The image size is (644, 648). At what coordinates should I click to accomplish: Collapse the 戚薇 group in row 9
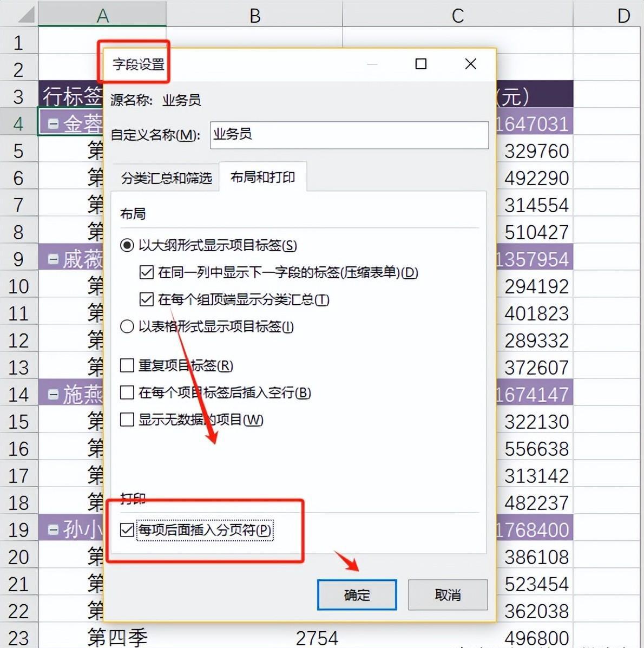click(x=53, y=259)
